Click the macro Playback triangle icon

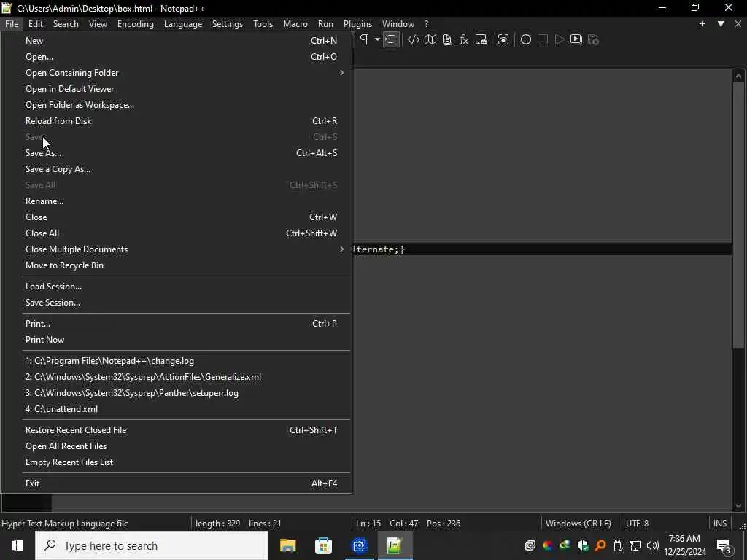(560, 39)
